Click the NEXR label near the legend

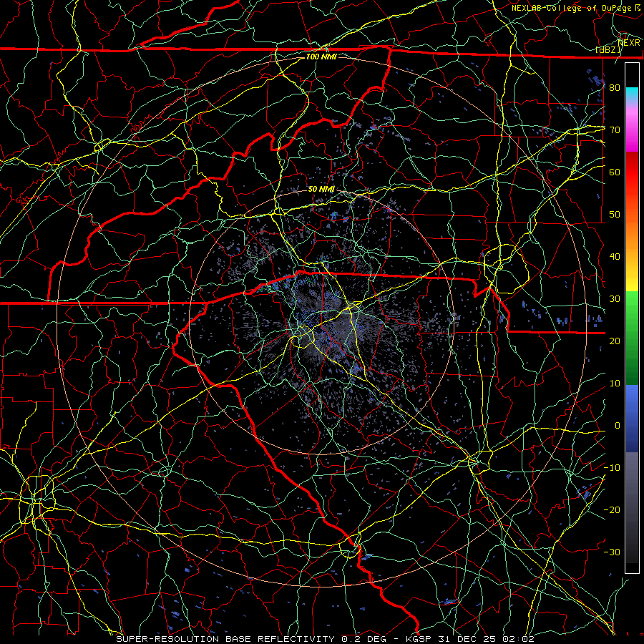click(629, 43)
